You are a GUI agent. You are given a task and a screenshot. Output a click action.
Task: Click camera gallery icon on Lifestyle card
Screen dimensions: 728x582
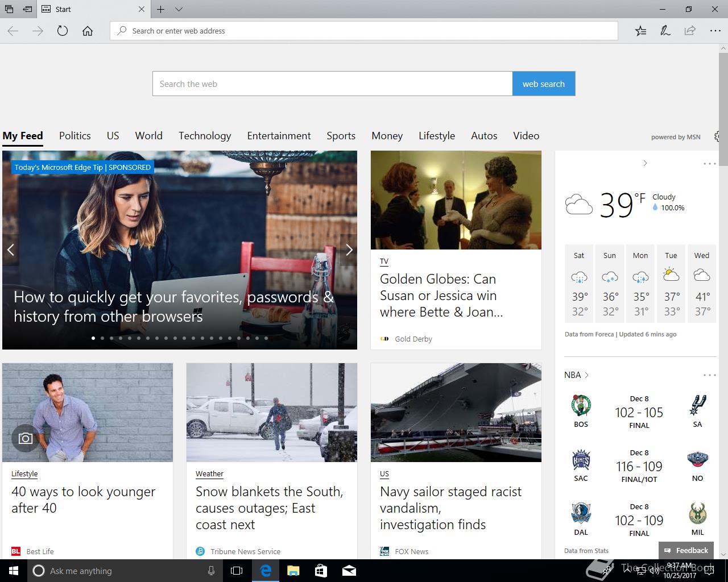click(x=26, y=438)
